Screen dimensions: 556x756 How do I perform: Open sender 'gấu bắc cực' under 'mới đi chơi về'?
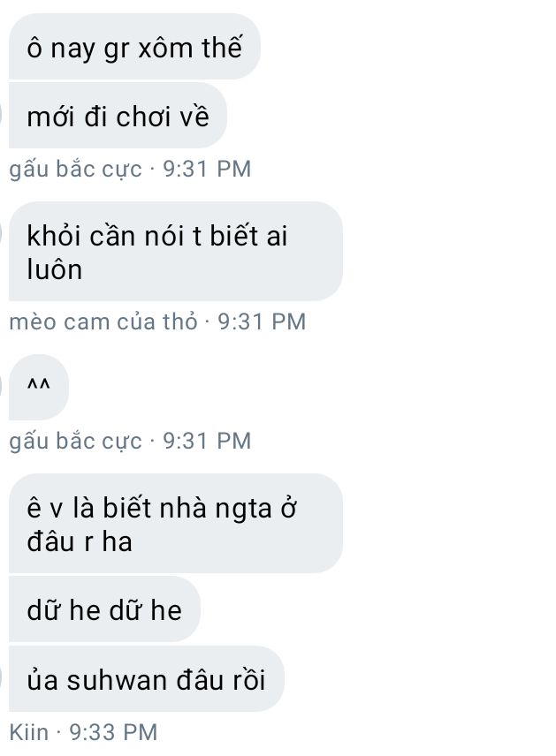75,170
